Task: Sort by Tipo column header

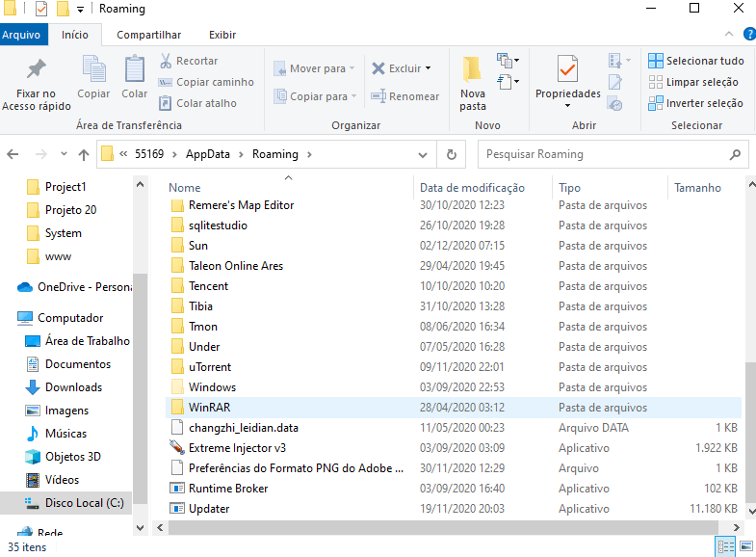Action: click(x=569, y=188)
